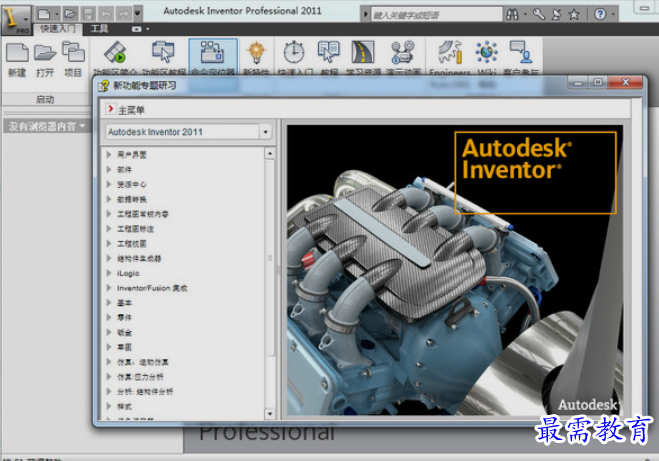
Task: Click the question mark help icon
Action: tap(600, 15)
